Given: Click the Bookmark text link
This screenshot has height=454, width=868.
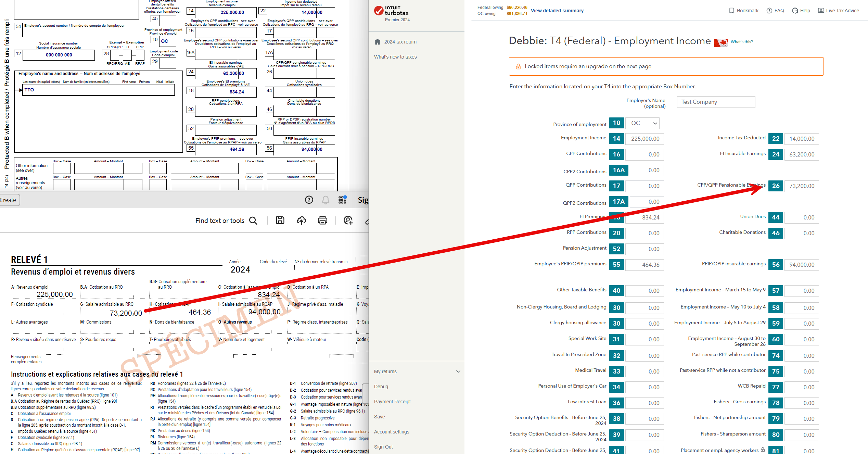Looking at the screenshot, I should click(748, 11).
